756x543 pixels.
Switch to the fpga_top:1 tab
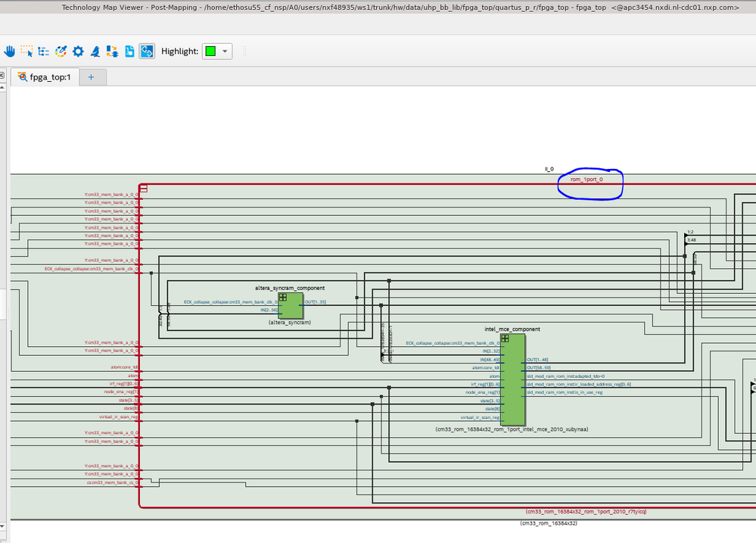pyautogui.click(x=48, y=77)
